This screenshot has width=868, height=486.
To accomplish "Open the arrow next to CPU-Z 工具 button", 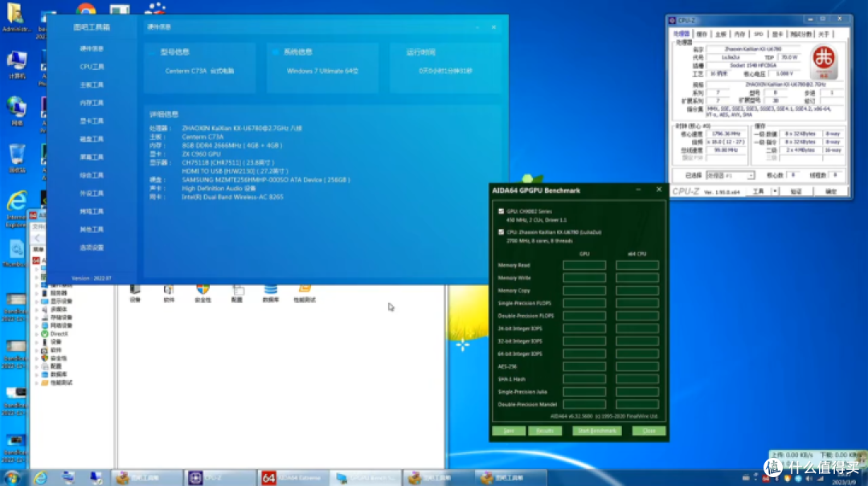I will pos(775,191).
